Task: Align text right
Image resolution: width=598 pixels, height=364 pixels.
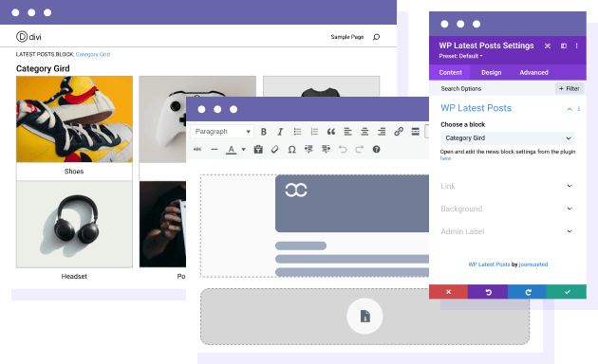Action: tap(382, 132)
